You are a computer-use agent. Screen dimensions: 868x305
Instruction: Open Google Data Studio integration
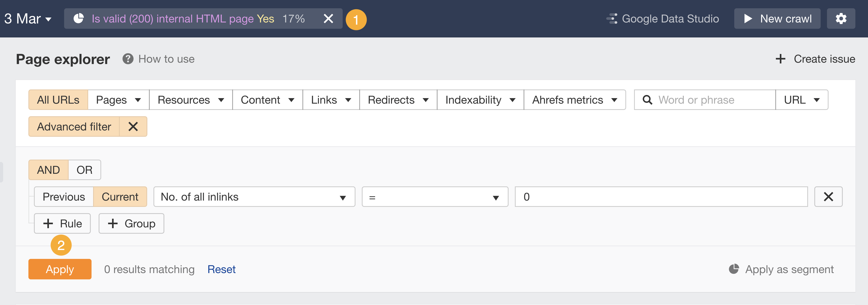pyautogui.click(x=662, y=19)
